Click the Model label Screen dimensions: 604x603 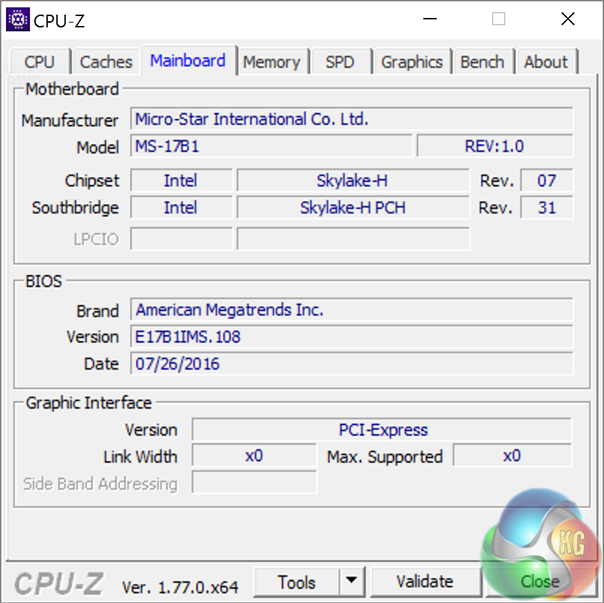coord(97,147)
